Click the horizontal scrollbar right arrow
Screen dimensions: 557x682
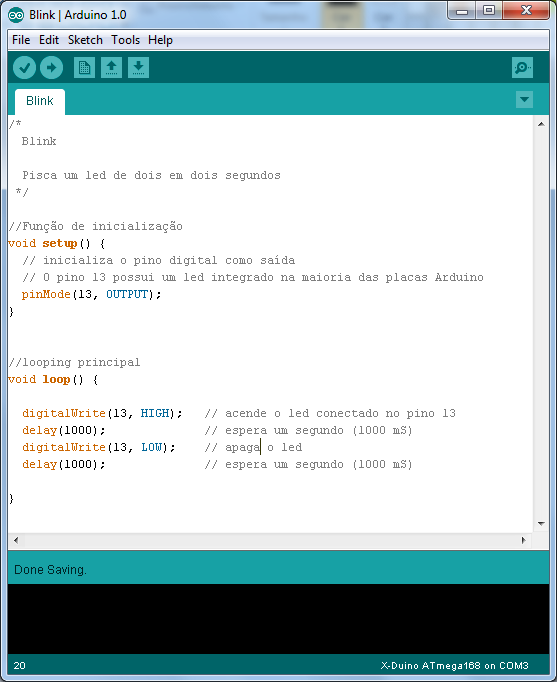pos(524,540)
